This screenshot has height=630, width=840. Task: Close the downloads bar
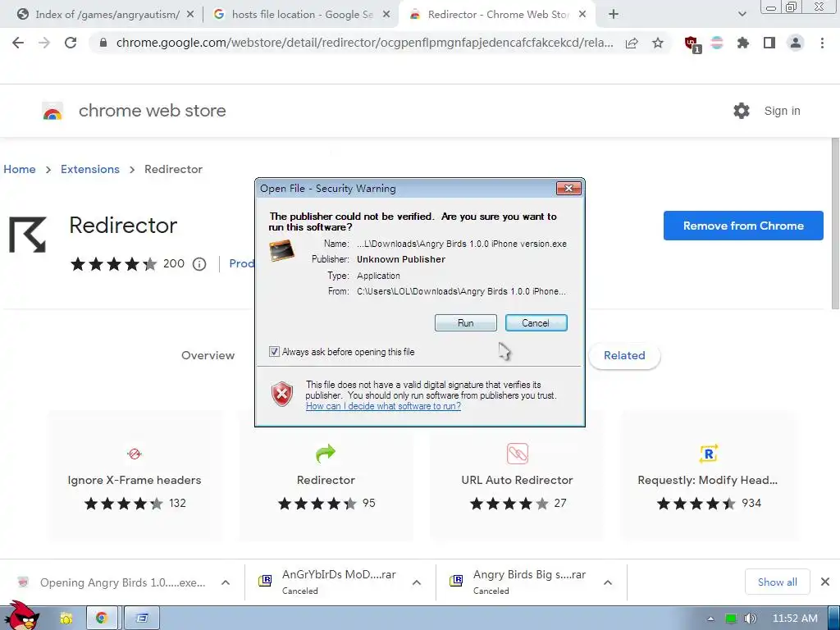pyautogui.click(x=825, y=582)
